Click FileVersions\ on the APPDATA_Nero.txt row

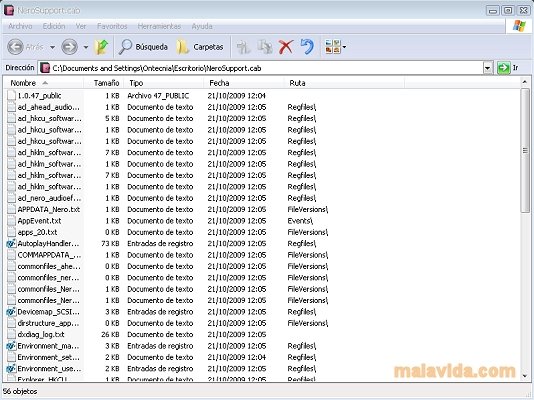(308, 209)
